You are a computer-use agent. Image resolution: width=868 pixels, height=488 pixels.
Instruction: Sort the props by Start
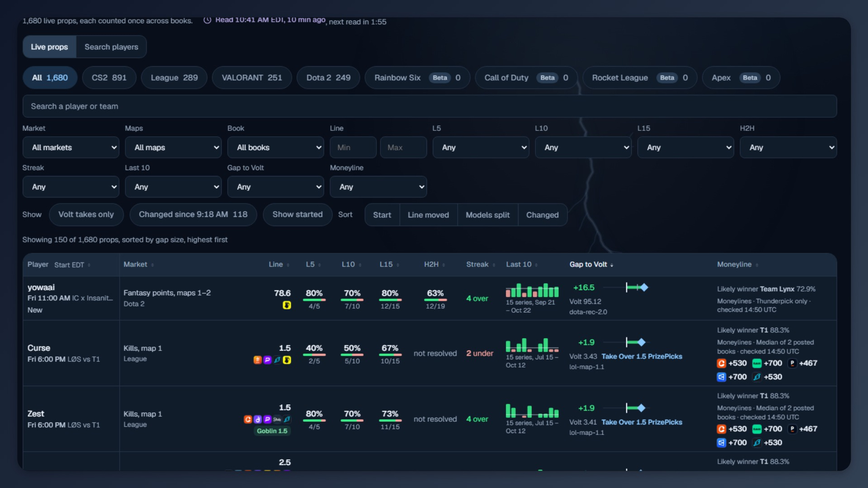click(382, 215)
